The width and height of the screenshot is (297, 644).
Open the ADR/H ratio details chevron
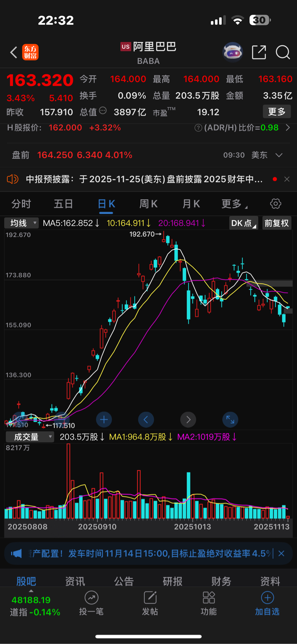(x=288, y=128)
